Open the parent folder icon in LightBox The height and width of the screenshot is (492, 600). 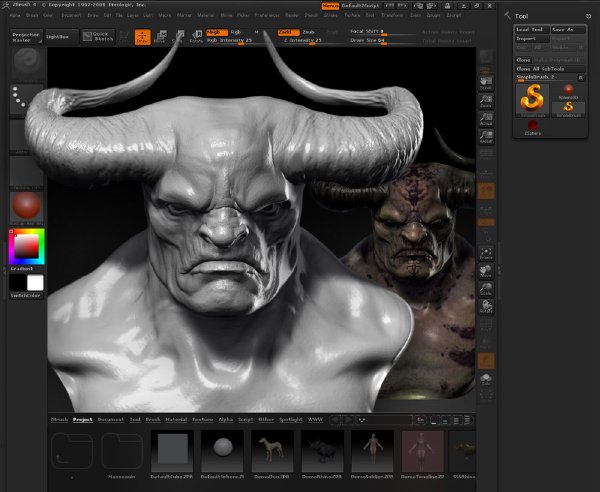click(72, 451)
